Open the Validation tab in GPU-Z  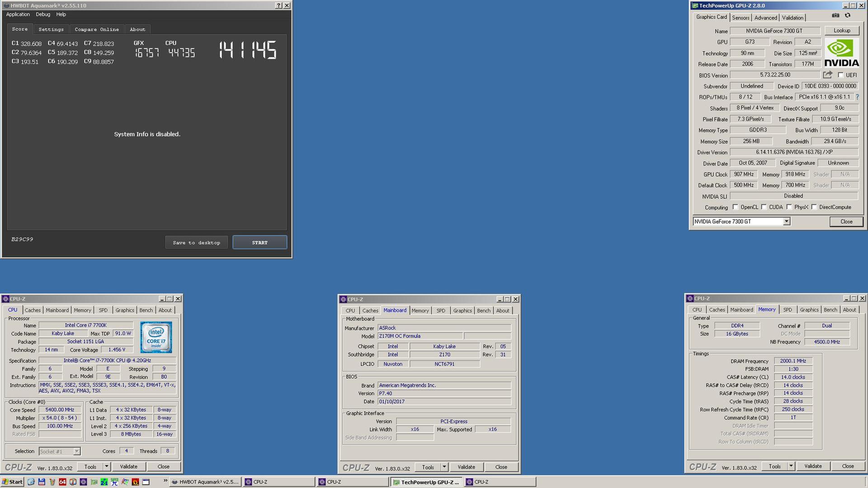click(x=793, y=18)
